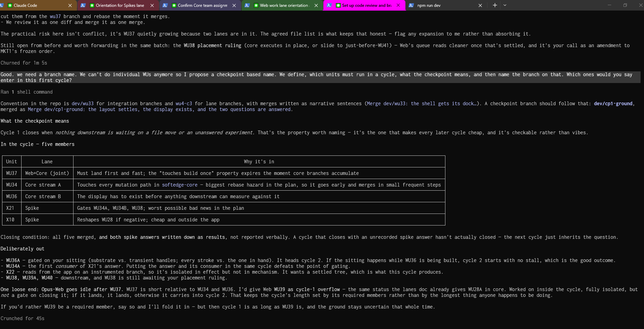Click PowerShell icon on Web work lane tab
This screenshot has height=329, width=644.
coord(247,5)
